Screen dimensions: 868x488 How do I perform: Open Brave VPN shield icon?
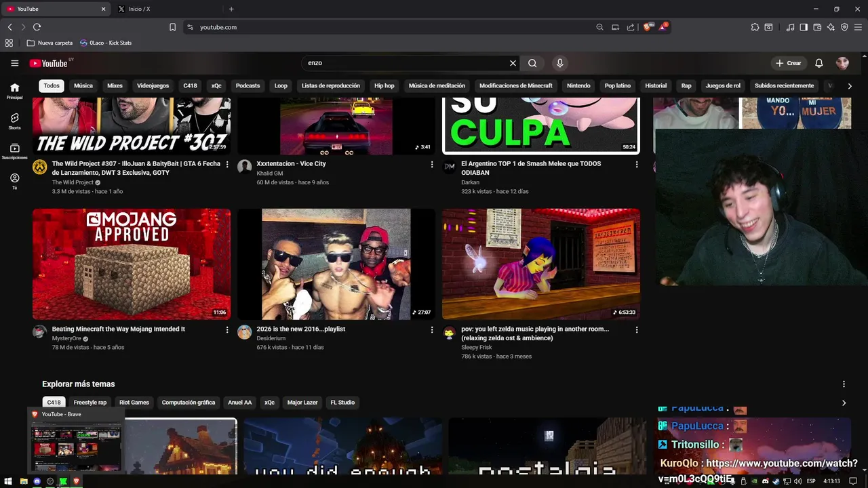[844, 27]
